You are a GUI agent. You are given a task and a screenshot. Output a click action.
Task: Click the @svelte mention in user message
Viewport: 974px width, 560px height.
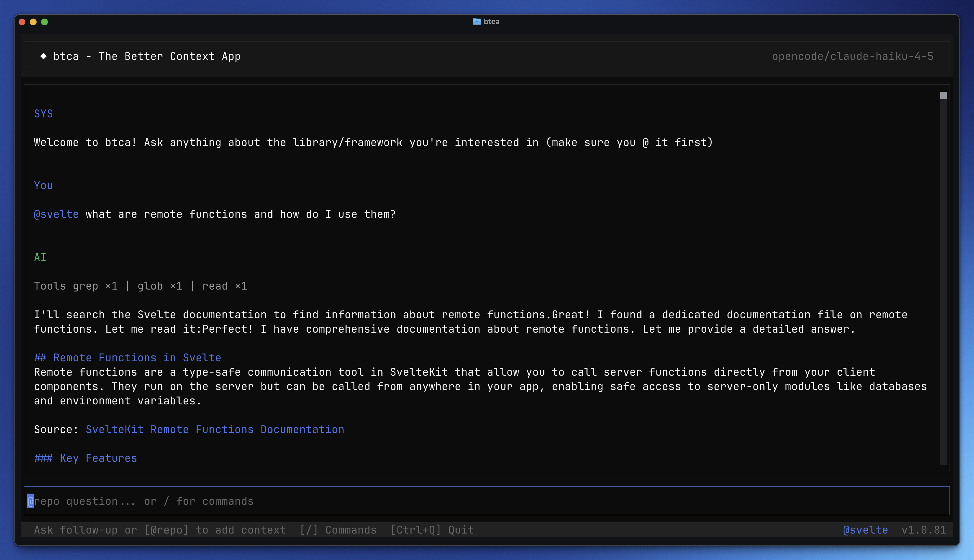(x=56, y=214)
